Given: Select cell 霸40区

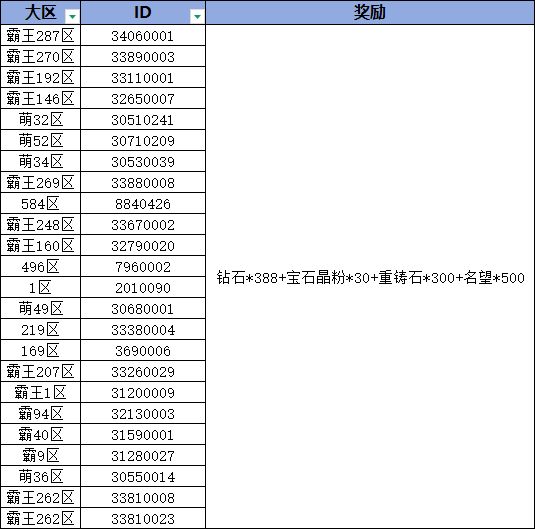Looking at the screenshot, I should [41, 434].
